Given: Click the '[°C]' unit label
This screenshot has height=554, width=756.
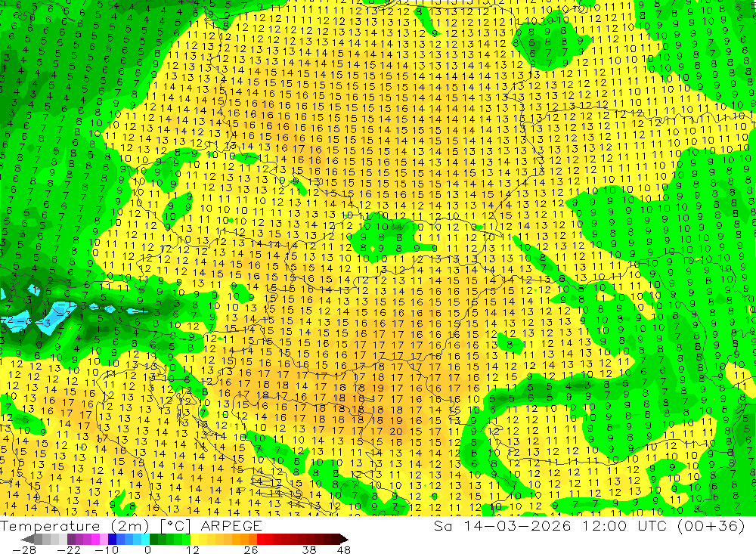Looking at the screenshot, I should [x=175, y=525].
